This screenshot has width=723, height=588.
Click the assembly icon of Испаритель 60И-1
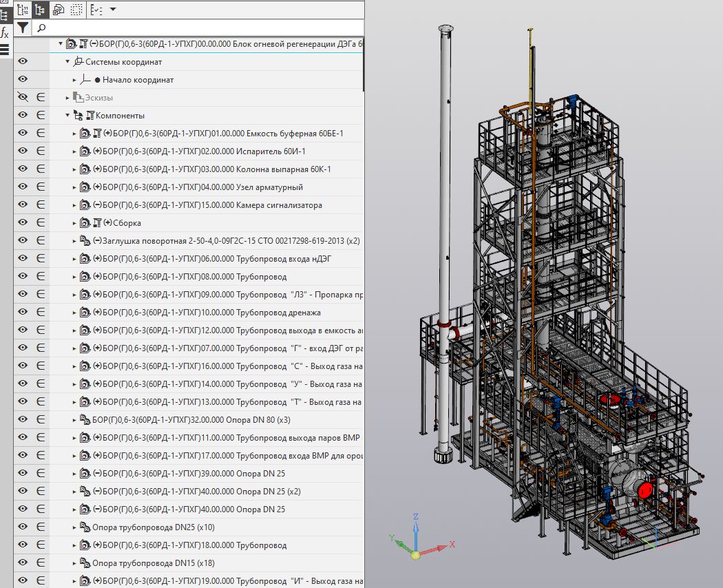[85, 151]
